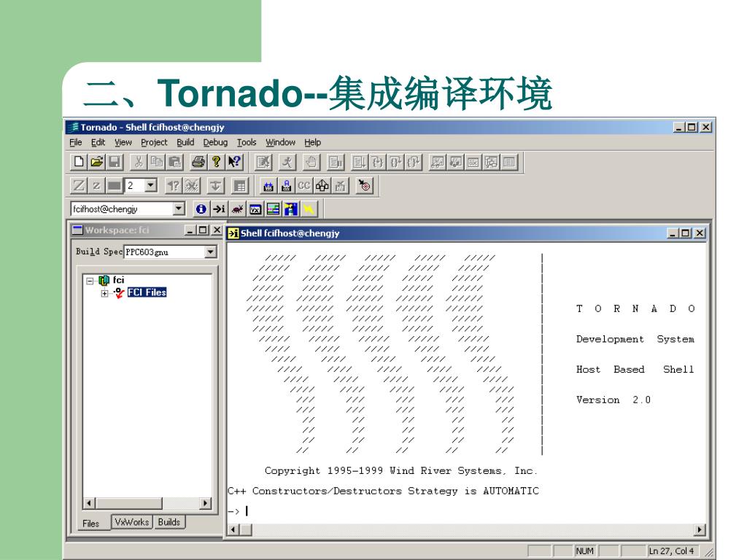Select the FCI Files tree item
Image resolution: width=747 pixels, height=560 pixels.
(147, 292)
